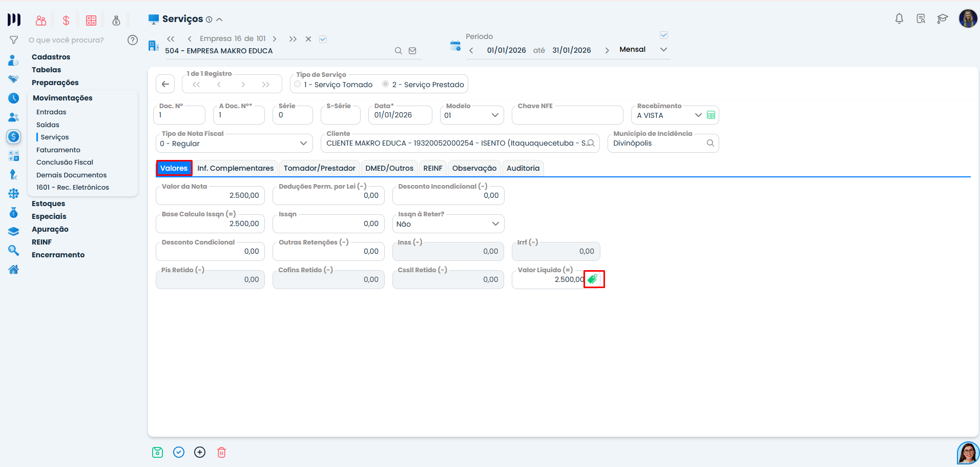
Task: Open the Issqn à Reter dropdown
Action: pos(495,224)
